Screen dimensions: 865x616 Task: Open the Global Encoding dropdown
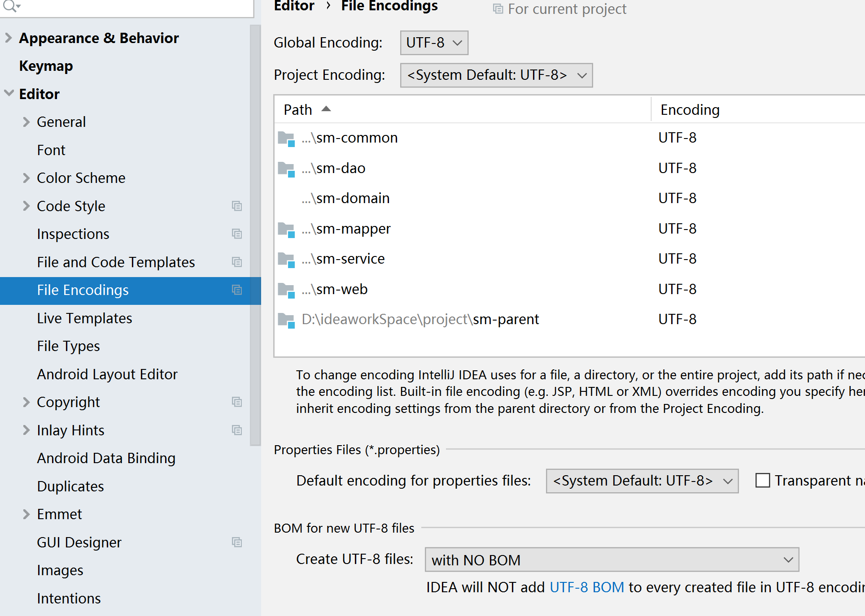coord(434,43)
